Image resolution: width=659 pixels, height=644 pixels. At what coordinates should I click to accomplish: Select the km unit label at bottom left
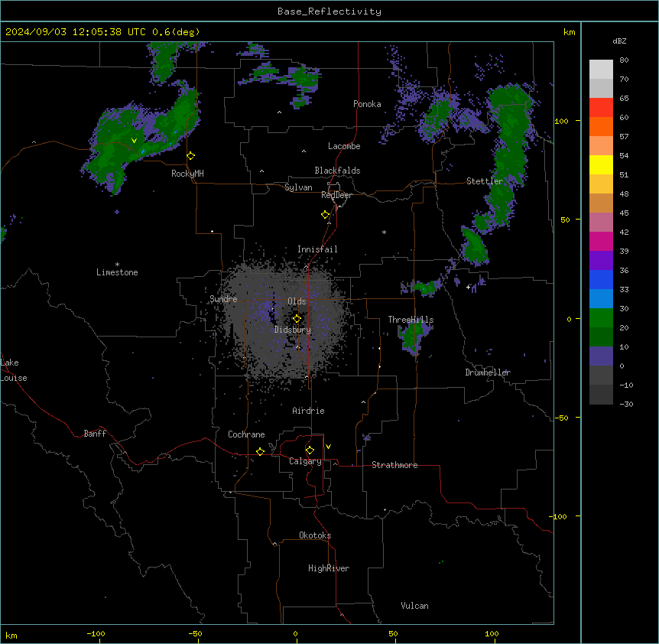pos(11,636)
